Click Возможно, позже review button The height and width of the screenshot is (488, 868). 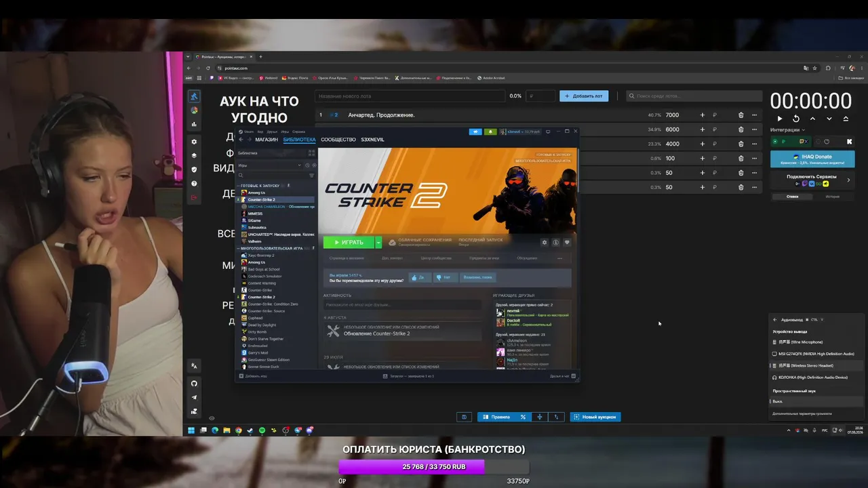coord(477,277)
